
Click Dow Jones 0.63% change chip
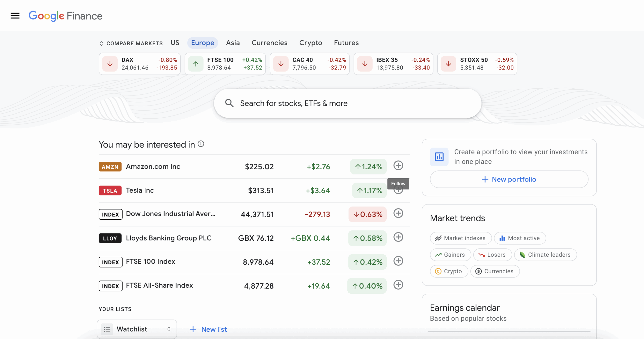(368, 214)
